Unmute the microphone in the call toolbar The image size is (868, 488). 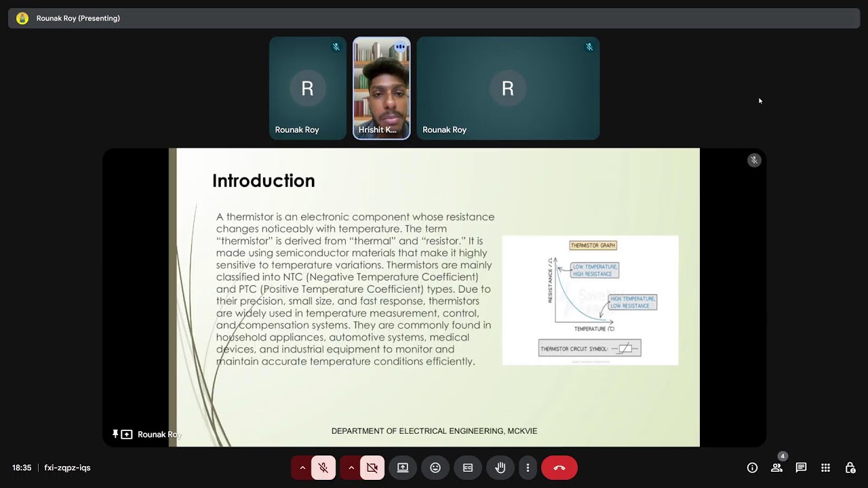tap(323, 468)
